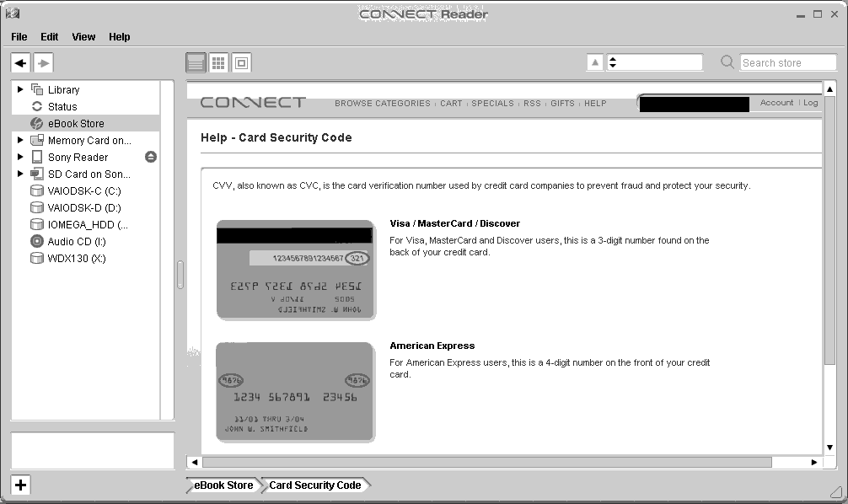
Task: Open the Specials link
Action: point(492,104)
